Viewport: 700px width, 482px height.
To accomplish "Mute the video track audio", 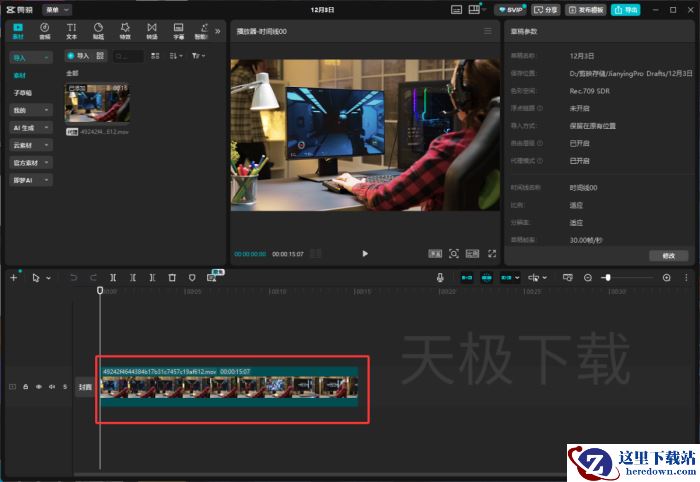I will (x=52, y=386).
